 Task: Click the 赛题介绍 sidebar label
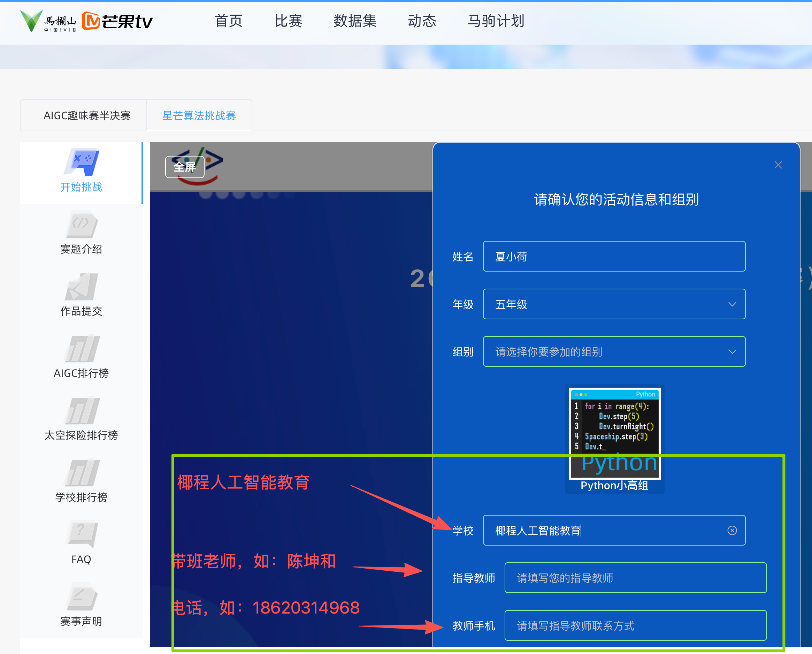pos(81,249)
